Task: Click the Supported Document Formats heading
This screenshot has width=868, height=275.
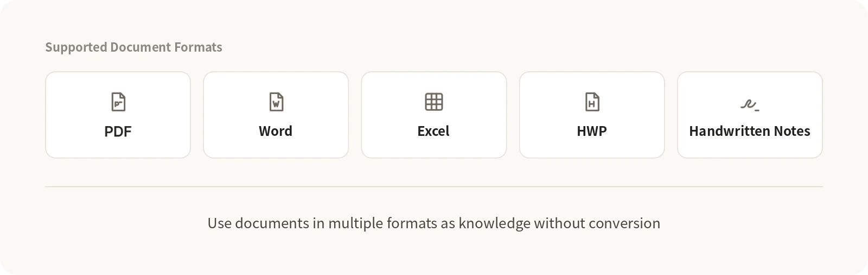Action: [133, 47]
